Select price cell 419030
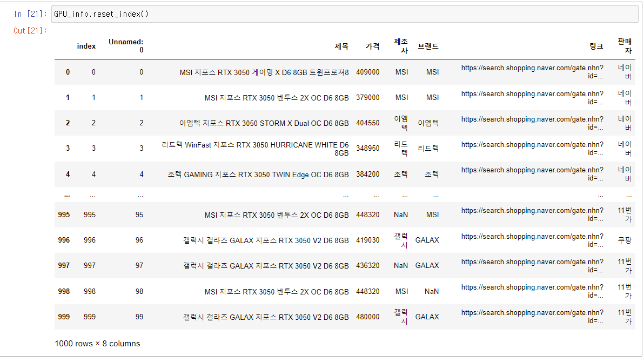Image resolution: width=644 pixels, height=362 pixels. pos(367,240)
